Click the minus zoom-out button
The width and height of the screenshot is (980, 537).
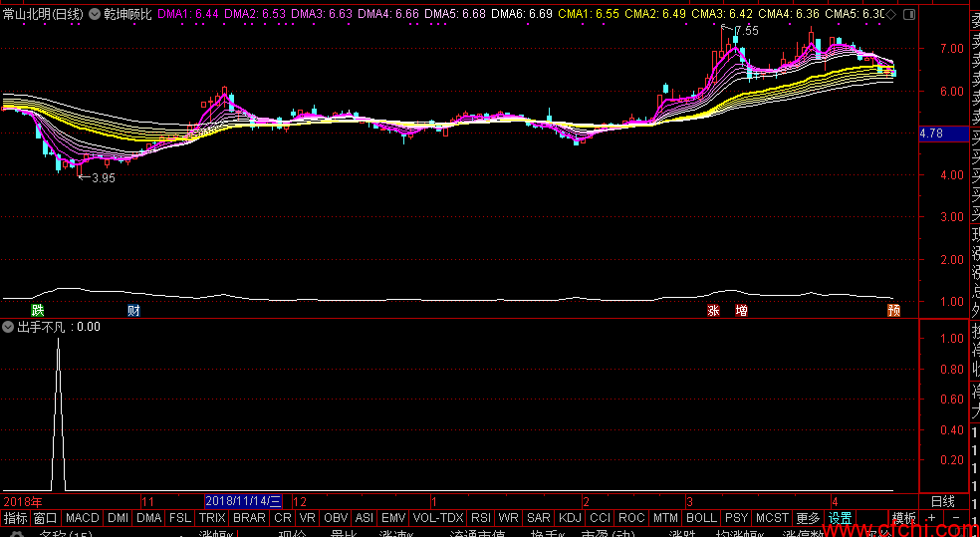[x=956, y=518]
